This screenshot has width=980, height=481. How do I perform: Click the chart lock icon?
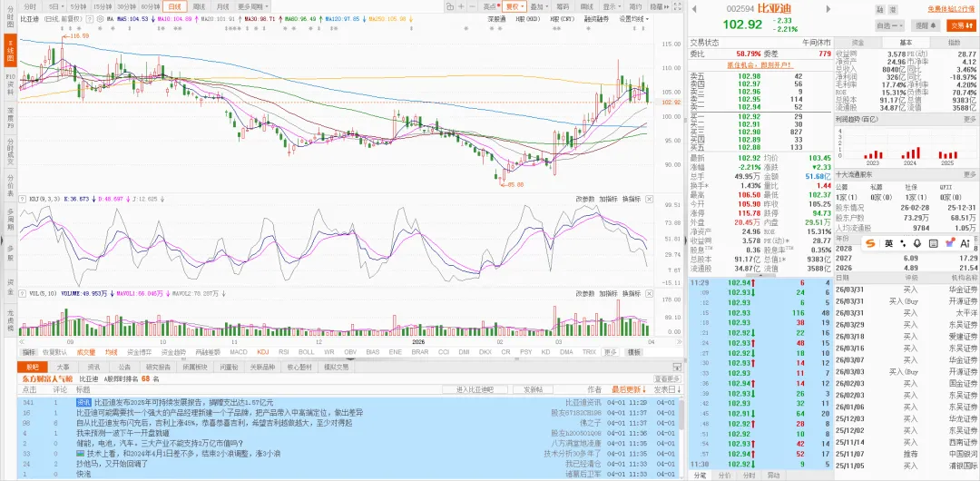click(x=449, y=6)
